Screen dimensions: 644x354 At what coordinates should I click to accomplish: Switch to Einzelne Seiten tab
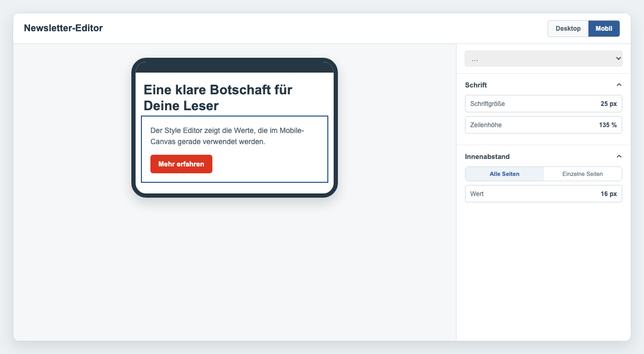tap(583, 174)
